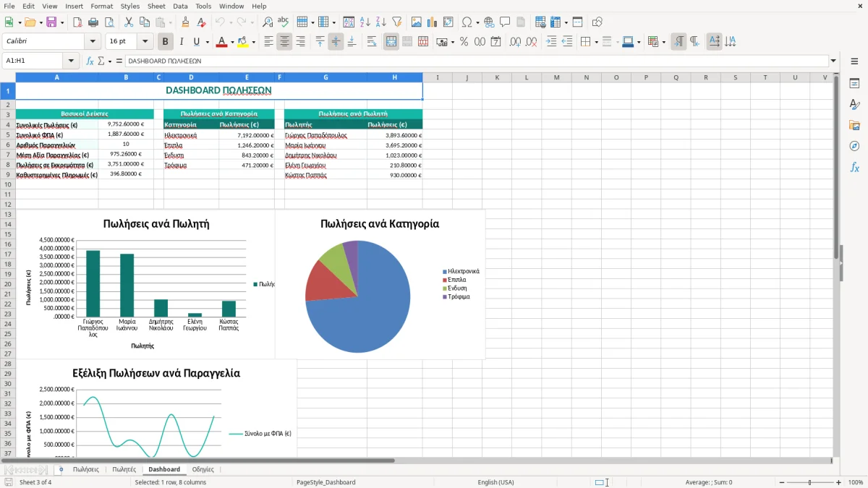Toggle Italic formatting
868x488 pixels.
[x=181, y=42]
